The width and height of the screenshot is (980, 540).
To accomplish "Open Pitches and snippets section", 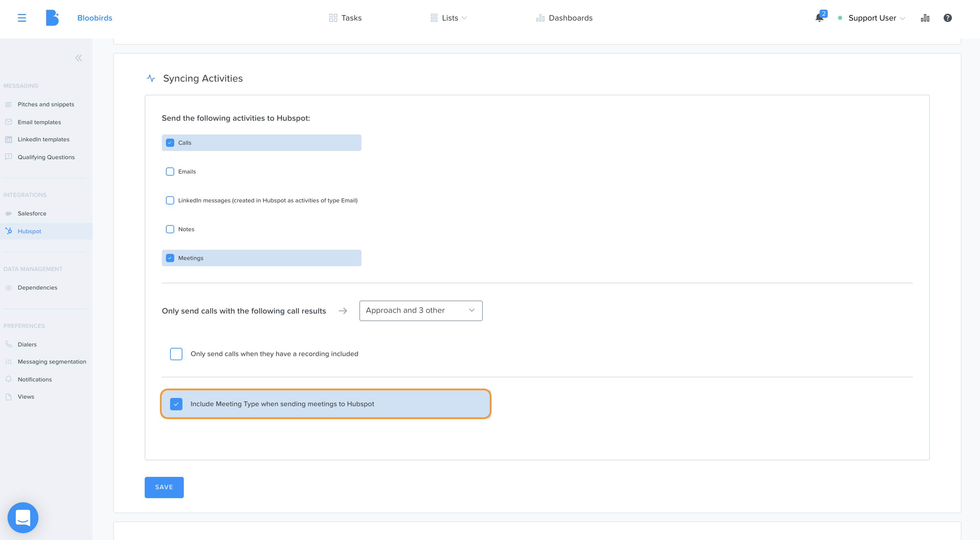I will pos(46,104).
